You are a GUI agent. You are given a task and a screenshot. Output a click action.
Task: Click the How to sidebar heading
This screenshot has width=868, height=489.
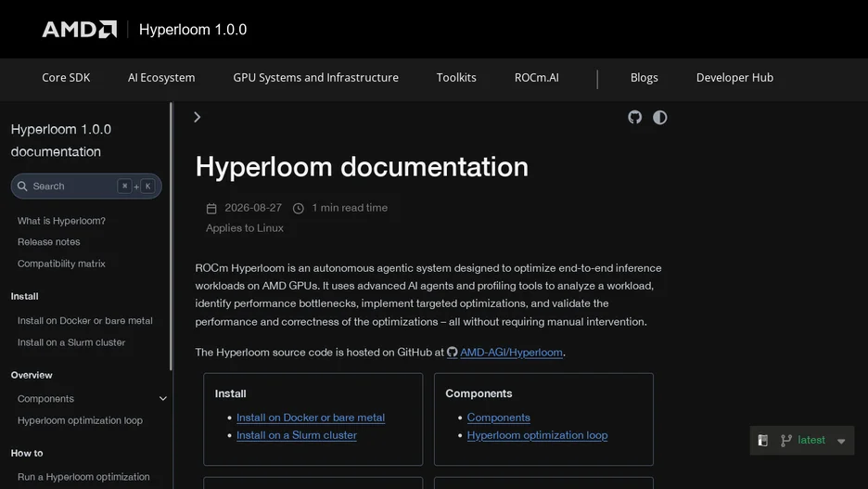(27, 453)
